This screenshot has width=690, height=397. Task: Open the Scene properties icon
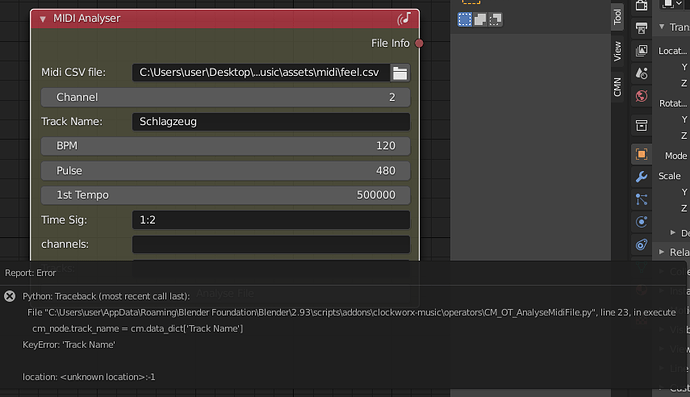point(641,73)
